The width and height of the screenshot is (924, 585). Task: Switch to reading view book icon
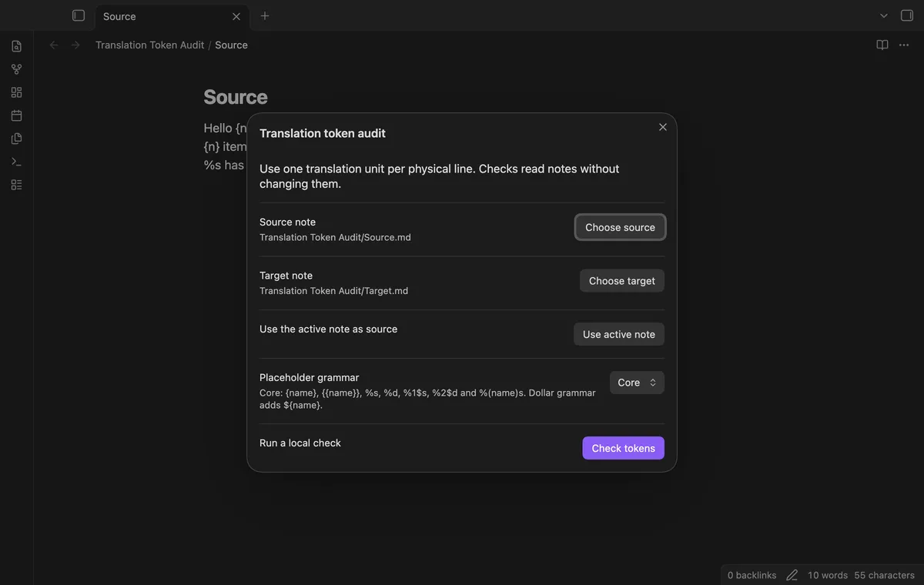click(x=882, y=45)
